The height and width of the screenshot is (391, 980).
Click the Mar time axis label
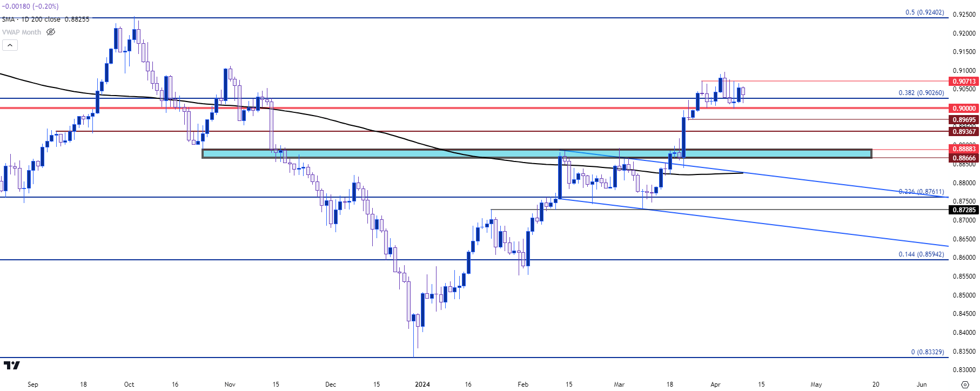coord(619,385)
